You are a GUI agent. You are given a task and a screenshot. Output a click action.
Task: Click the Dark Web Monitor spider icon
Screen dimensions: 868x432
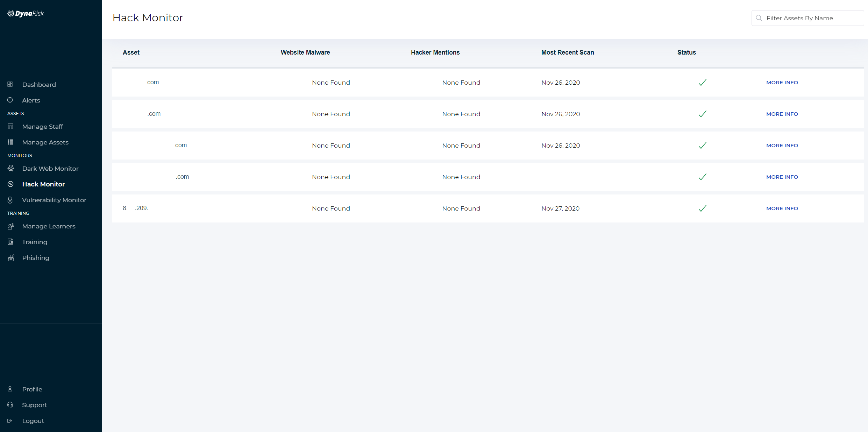tap(11, 168)
